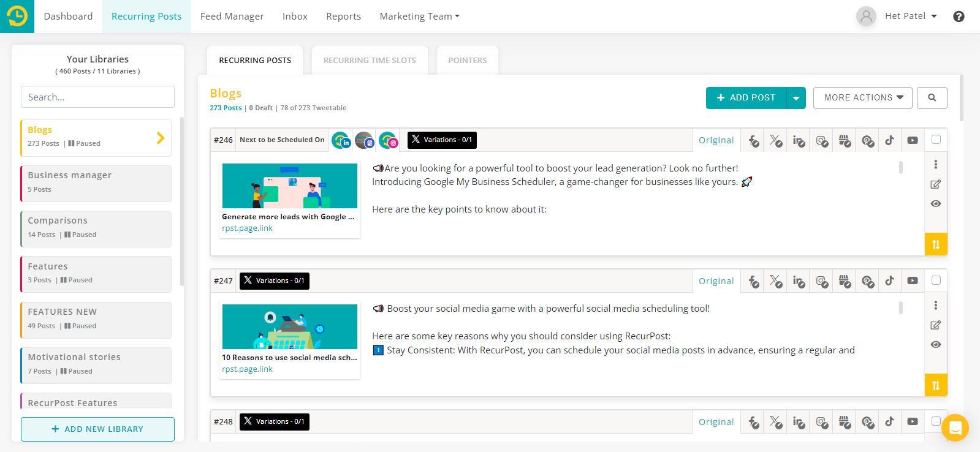Open rpst.page.link on post #246
The image size is (980, 452).
tap(247, 228)
